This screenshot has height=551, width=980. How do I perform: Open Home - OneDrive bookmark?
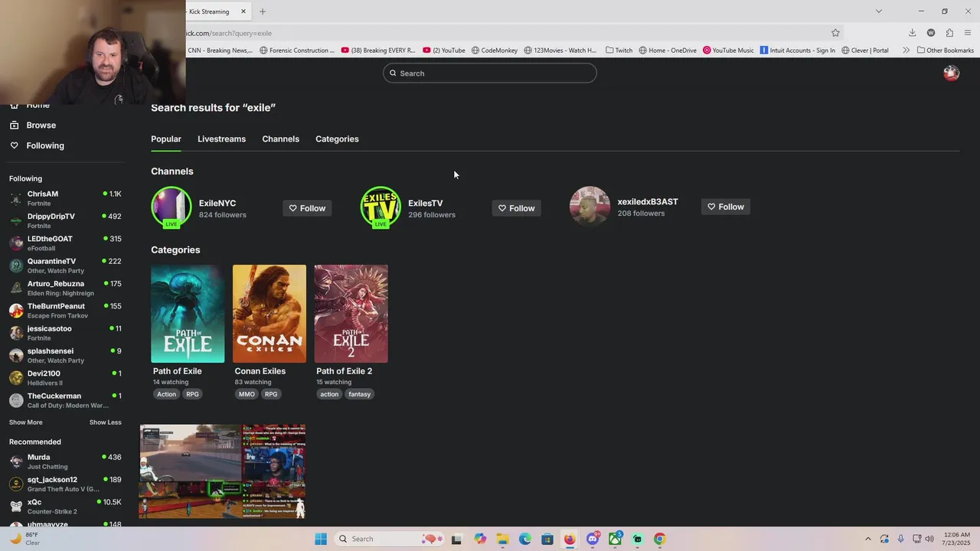coord(668,51)
